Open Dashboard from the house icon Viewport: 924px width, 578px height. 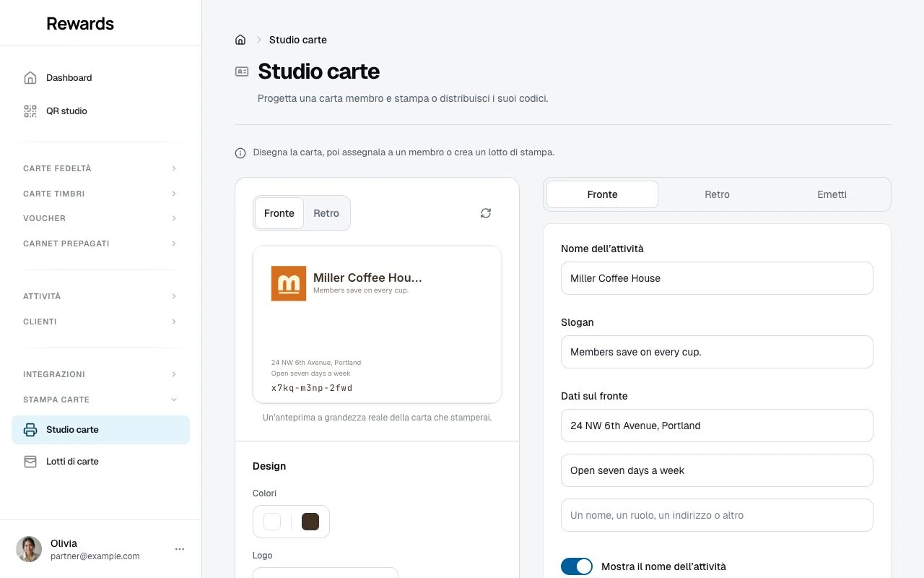(30, 77)
